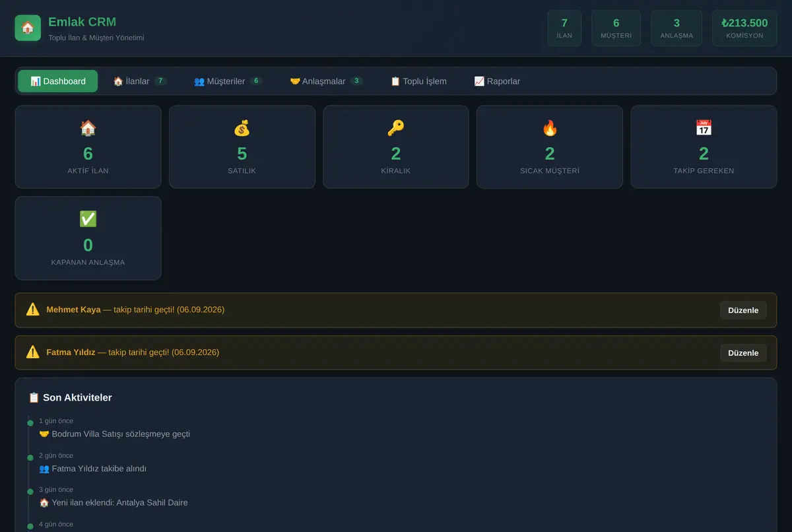Click the '1 gün önce' timestamp

(56, 421)
